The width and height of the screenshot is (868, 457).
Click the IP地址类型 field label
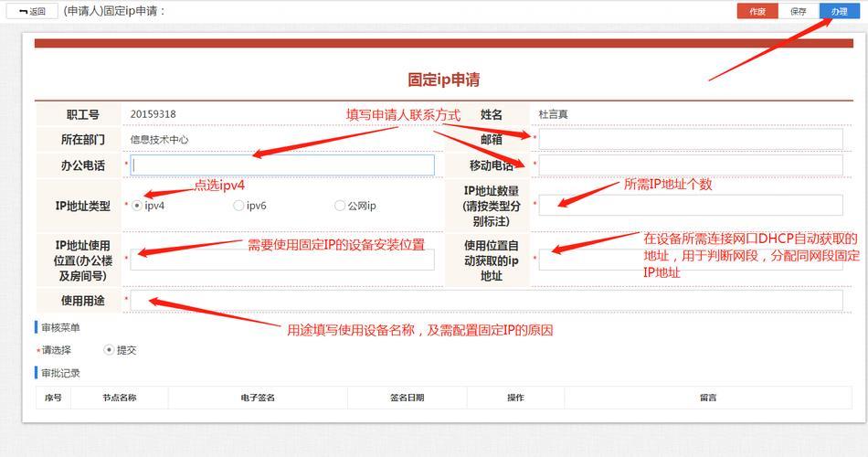82,206
